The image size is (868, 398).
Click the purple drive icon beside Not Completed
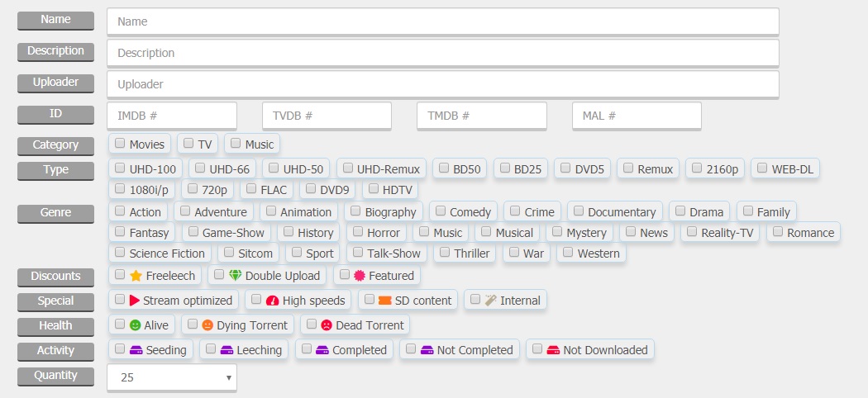pyautogui.click(x=427, y=350)
